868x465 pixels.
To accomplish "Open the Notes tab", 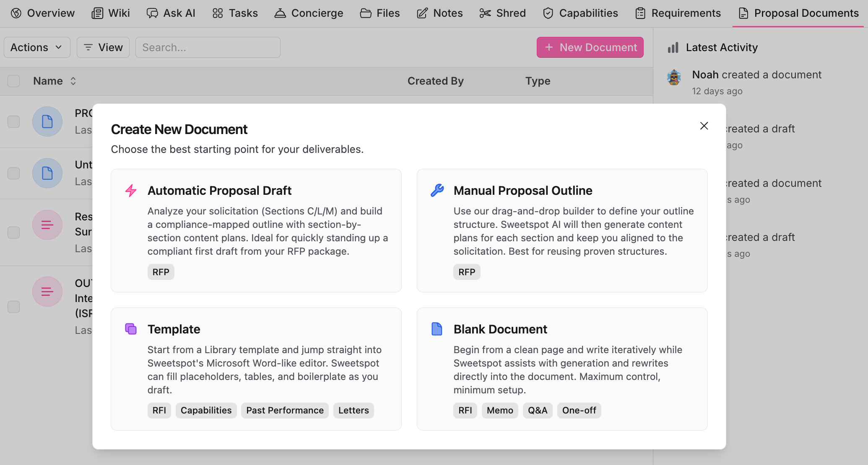I will (439, 13).
